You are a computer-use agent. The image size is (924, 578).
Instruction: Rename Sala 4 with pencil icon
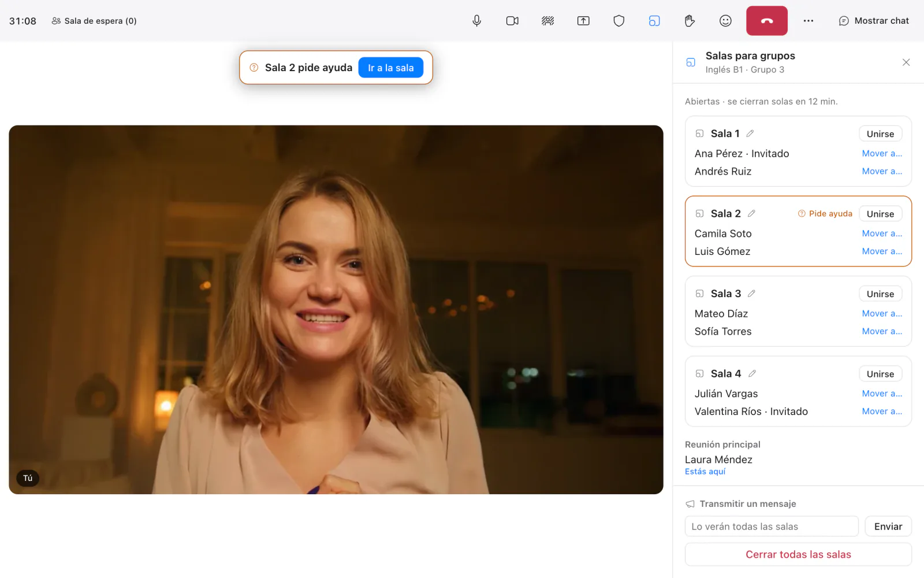(752, 373)
